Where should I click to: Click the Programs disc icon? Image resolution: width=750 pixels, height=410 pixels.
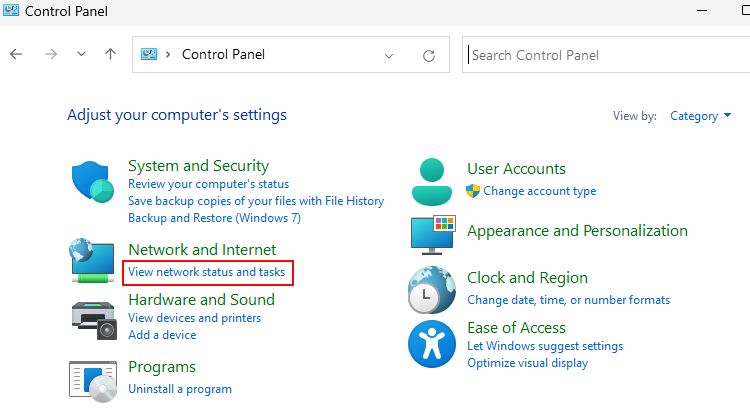93,382
